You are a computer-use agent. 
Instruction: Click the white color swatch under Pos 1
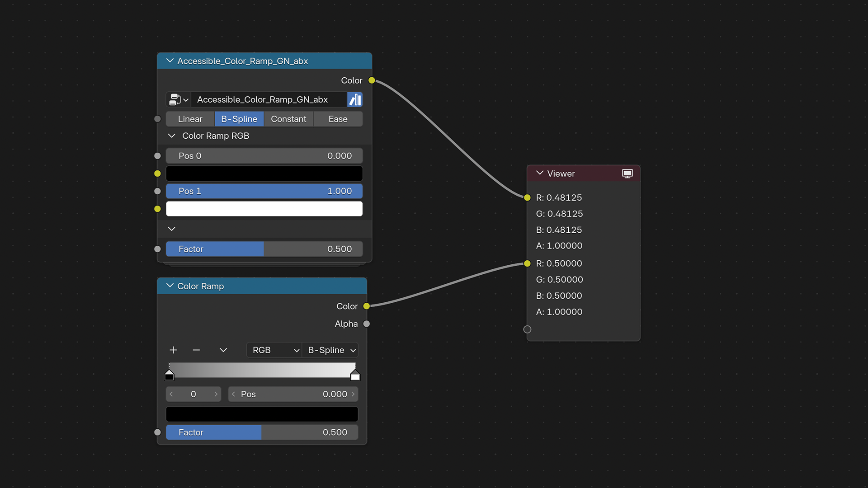(x=264, y=209)
